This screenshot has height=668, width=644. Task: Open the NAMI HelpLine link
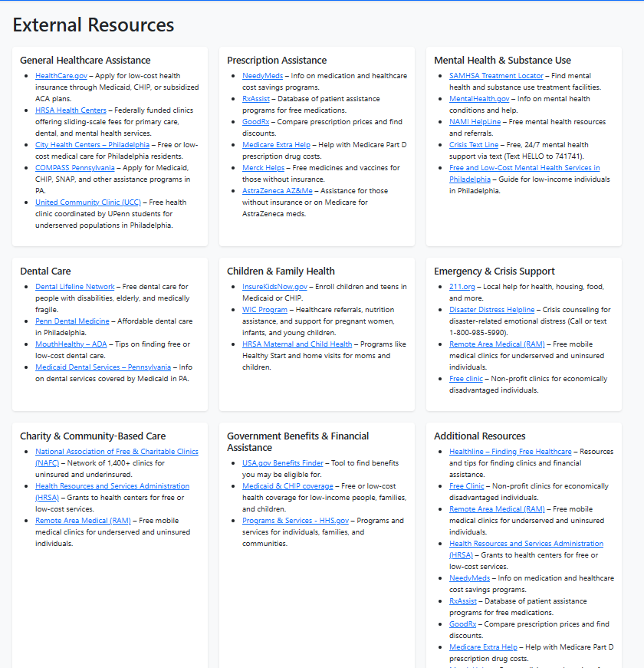(x=475, y=122)
